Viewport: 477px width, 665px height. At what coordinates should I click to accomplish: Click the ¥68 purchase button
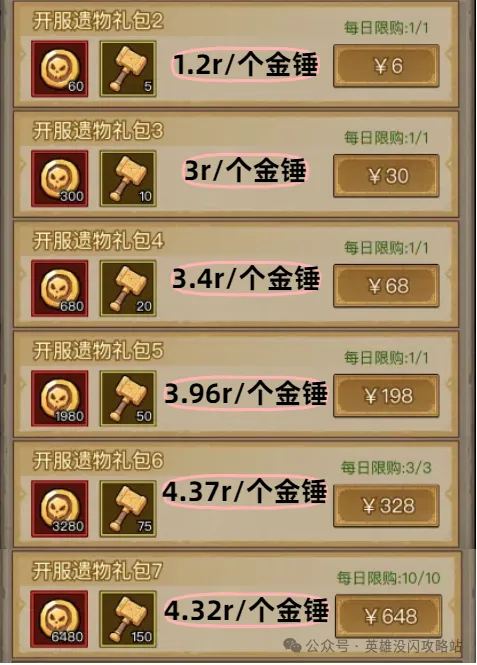pyautogui.click(x=386, y=286)
